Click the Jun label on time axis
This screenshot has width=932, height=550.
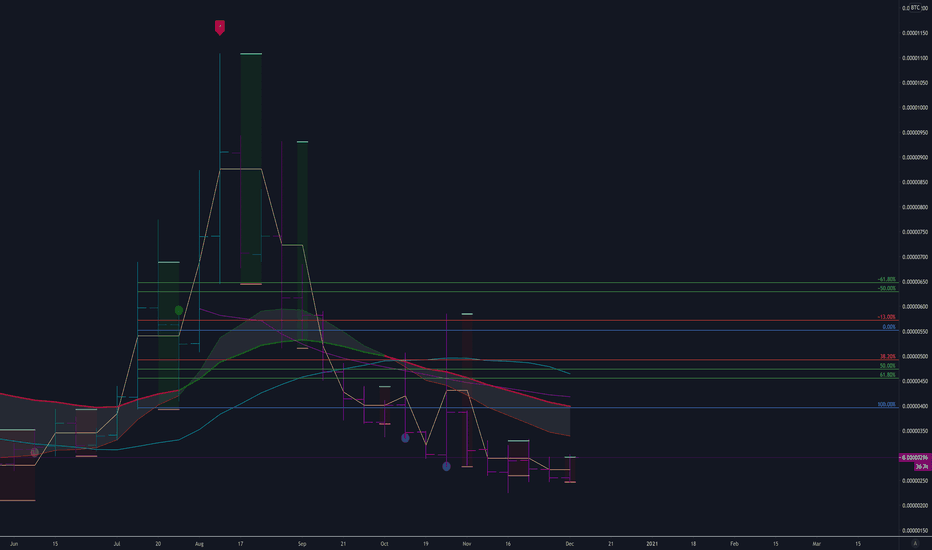(14, 543)
